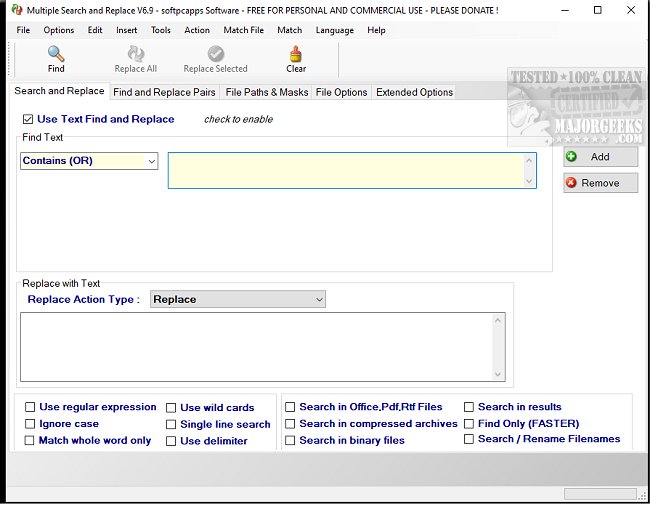Check Search in compressed archives option
Image resolution: width=650 pixels, height=505 pixels.
(290, 424)
